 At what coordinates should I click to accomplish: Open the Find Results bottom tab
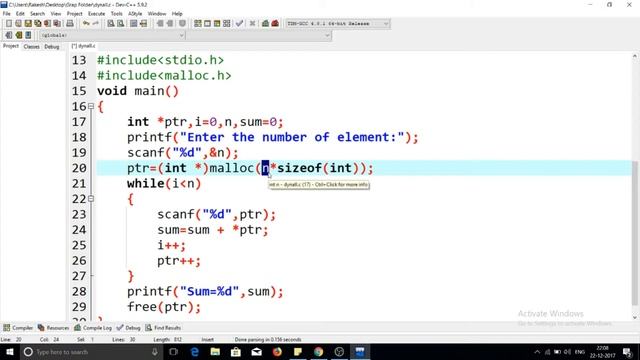pos(163,328)
